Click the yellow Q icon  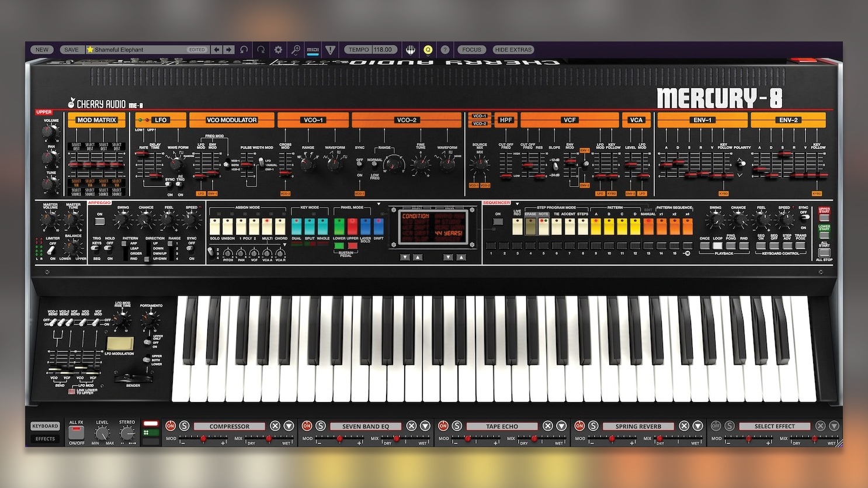[428, 50]
